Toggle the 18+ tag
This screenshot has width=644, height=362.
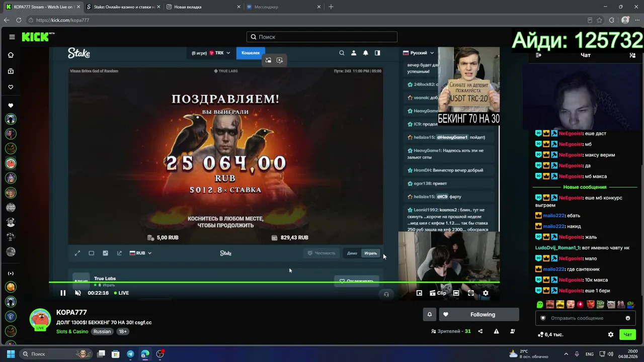click(123, 331)
